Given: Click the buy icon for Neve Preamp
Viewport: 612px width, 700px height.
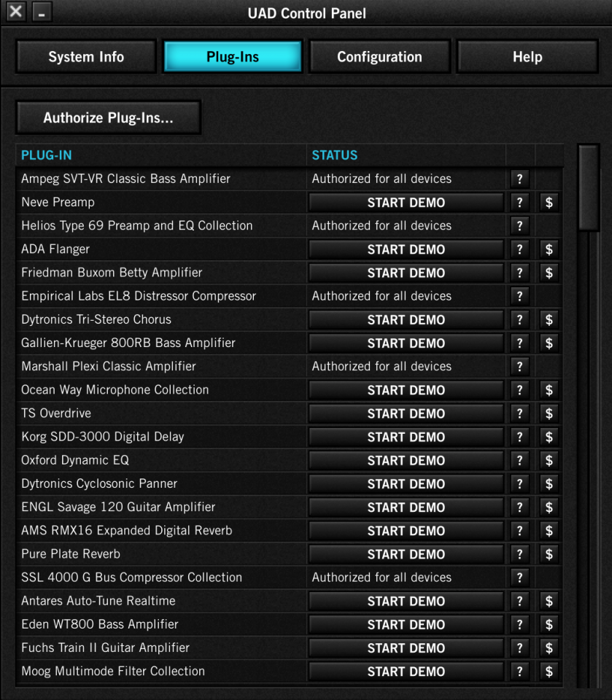Looking at the screenshot, I should click(549, 203).
